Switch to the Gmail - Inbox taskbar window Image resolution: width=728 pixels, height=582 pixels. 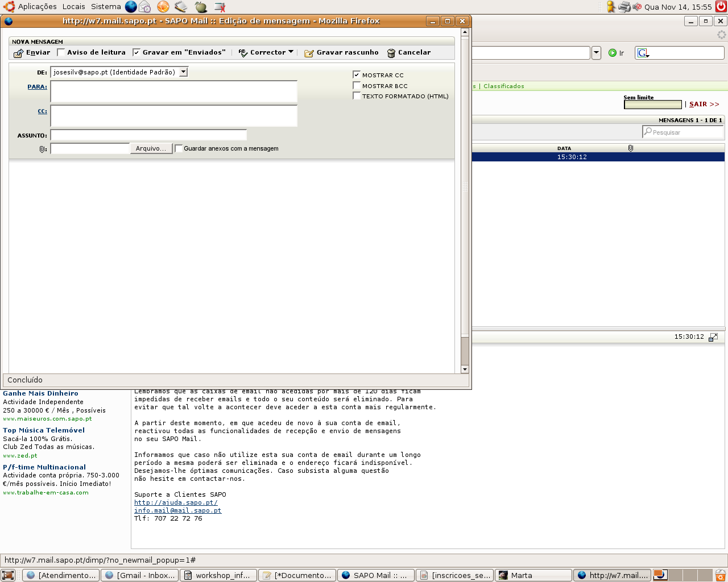[x=139, y=575]
